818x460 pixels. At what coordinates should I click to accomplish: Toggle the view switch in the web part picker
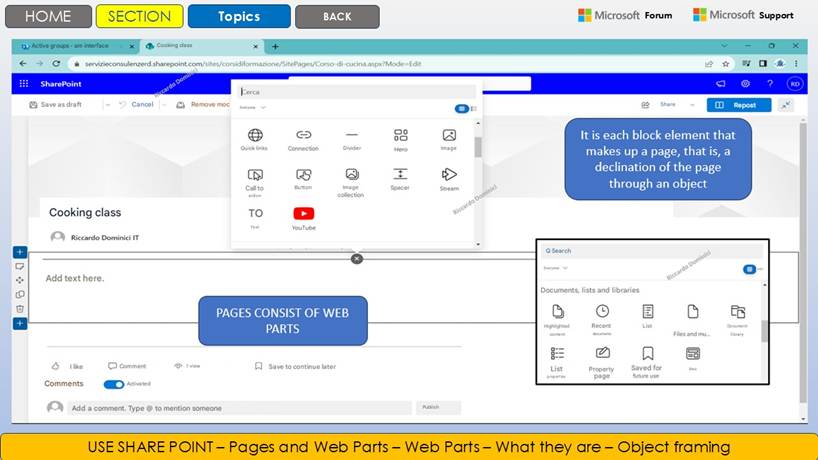click(x=461, y=108)
